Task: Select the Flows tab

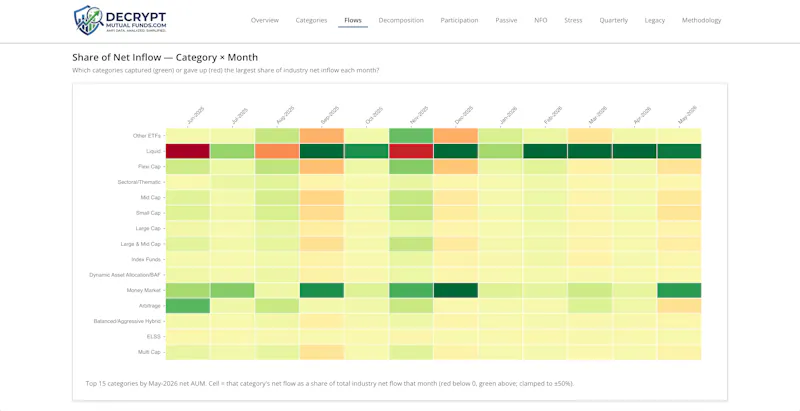Action: pos(353,20)
